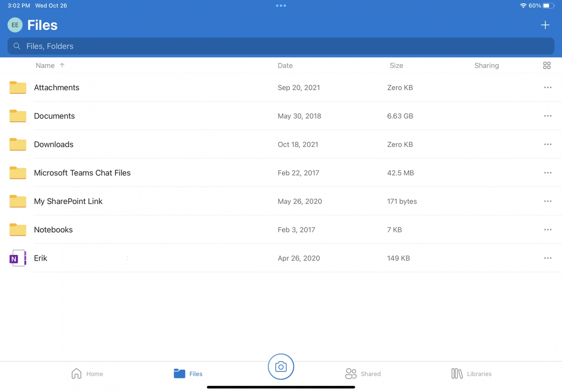Tap the EE account avatar icon
562x392 pixels.
tap(15, 25)
